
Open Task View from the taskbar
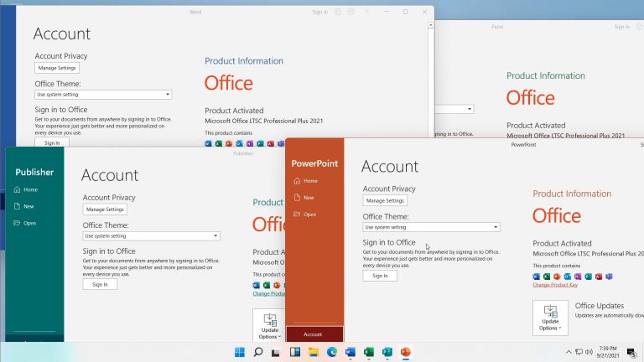pos(276,352)
